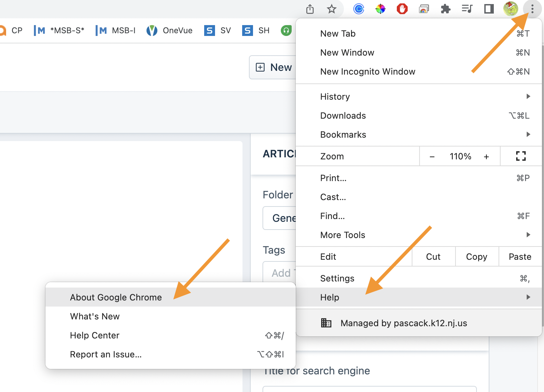Select Find... menu item
Viewport: 544px width, 392px height.
click(419, 216)
